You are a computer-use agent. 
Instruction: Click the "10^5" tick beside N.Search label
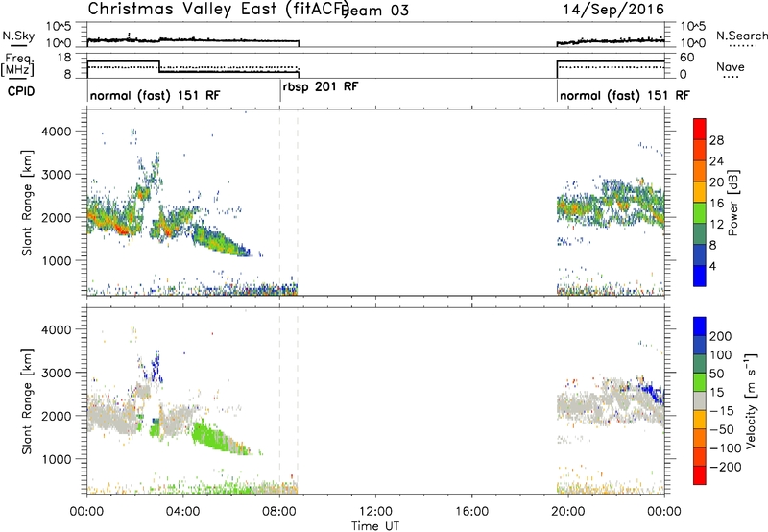coord(693,27)
